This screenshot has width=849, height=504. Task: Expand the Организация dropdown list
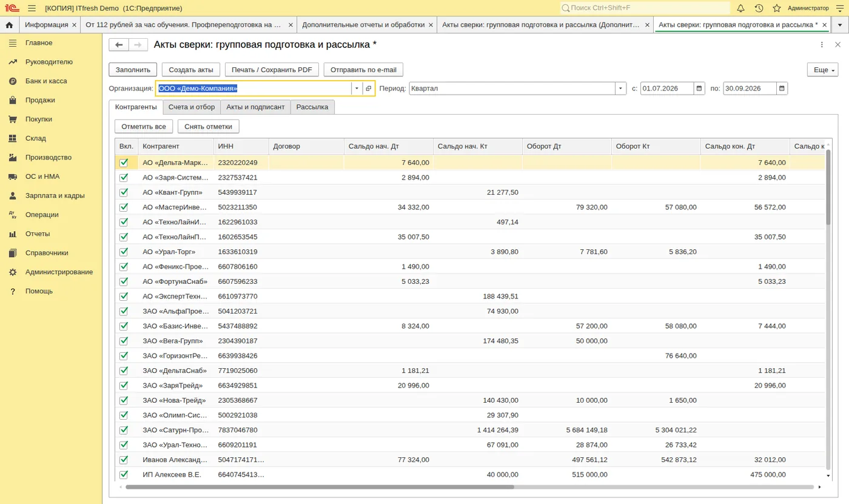coord(357,89)
